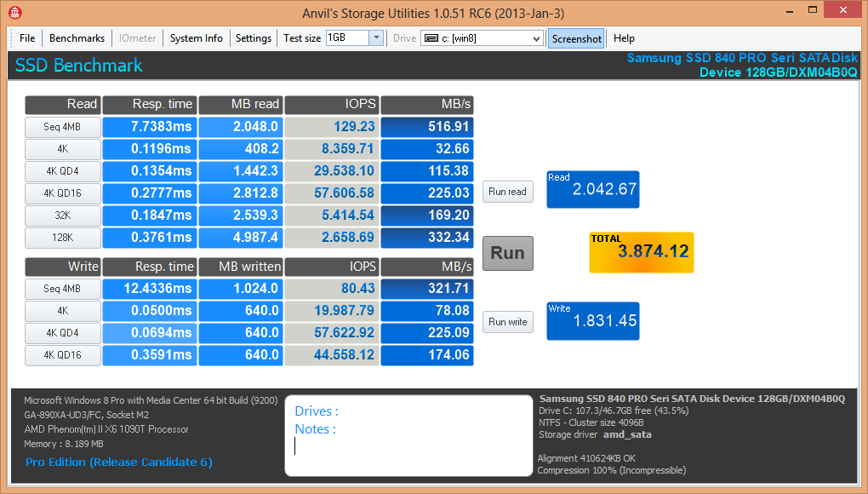The height and width of the screenshot is (494, 868).
Task: Select the write 4K QD16 test button
Action: point(63,355)
